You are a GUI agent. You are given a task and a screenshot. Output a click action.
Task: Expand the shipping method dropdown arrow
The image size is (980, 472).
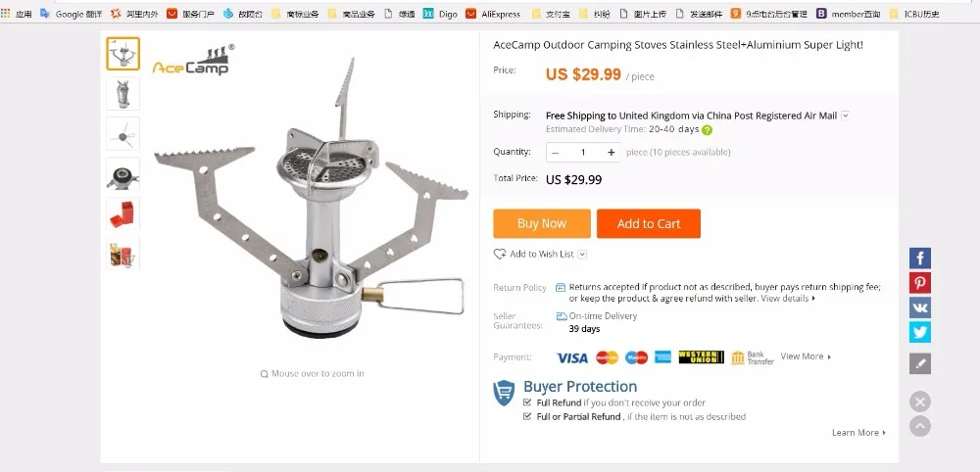[x=845, y=116]
